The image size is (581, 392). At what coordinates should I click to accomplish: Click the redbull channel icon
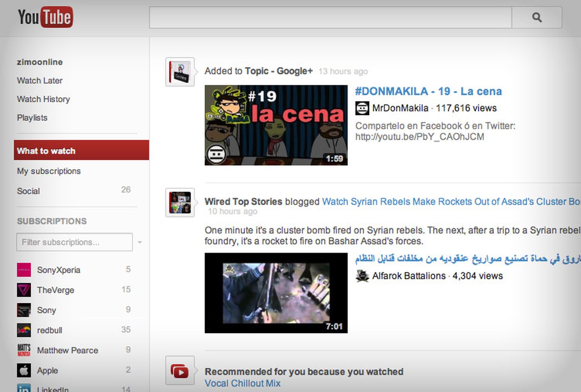click(x=24, y=330)
